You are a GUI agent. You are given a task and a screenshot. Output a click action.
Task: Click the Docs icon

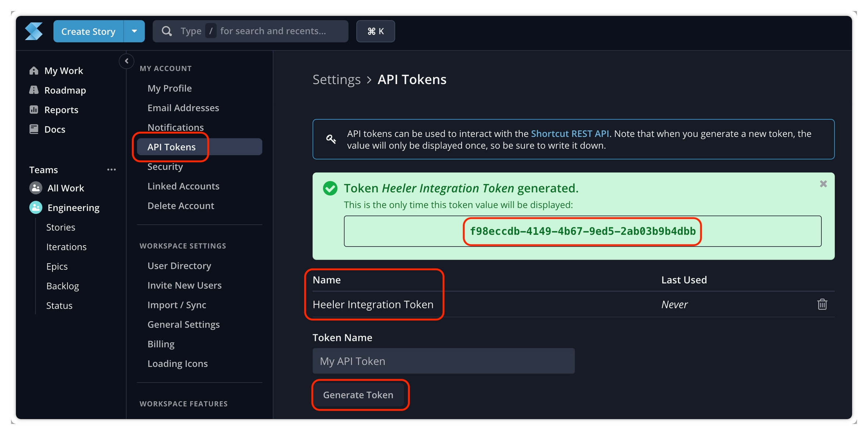(34, 129)
